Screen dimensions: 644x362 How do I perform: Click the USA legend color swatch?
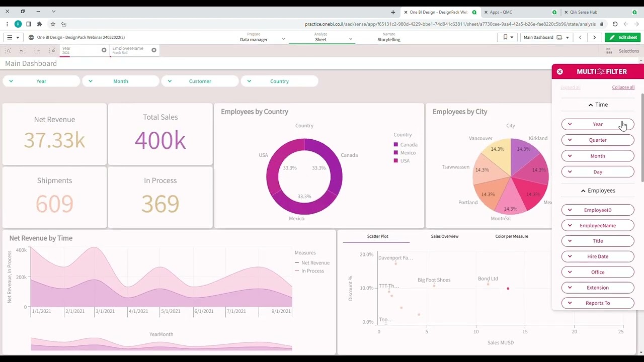click(x=396, y=161)
